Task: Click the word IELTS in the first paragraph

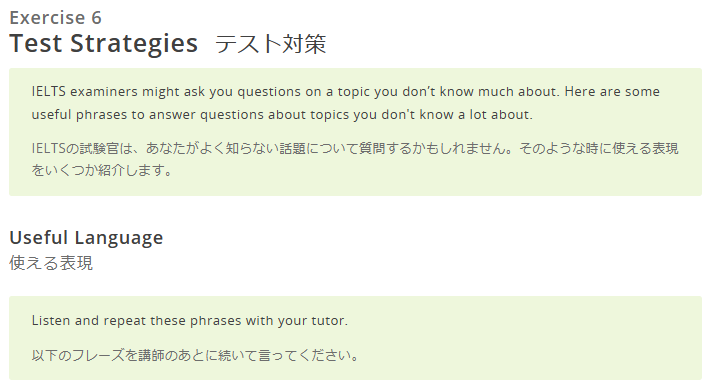Action: coord(49,92)
